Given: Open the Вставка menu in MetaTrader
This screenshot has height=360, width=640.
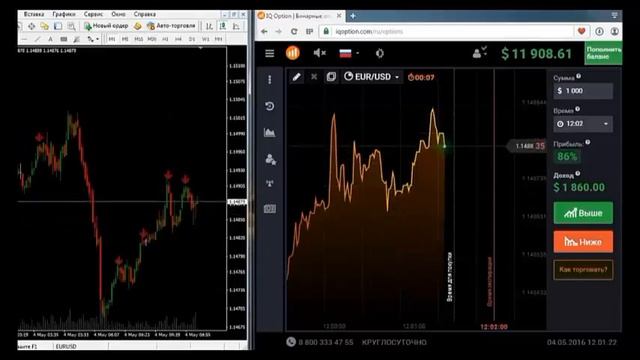Looking at the screenshot, I should coord(33,14).
